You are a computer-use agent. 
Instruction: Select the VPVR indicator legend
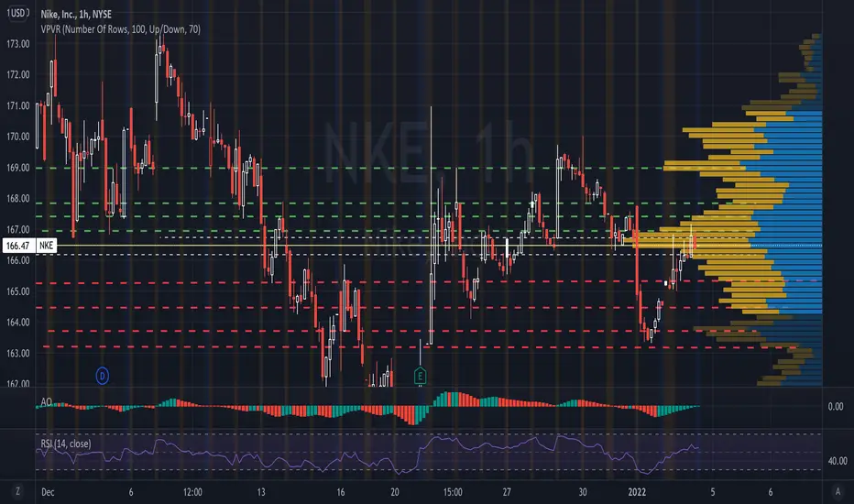coord(120,29)
